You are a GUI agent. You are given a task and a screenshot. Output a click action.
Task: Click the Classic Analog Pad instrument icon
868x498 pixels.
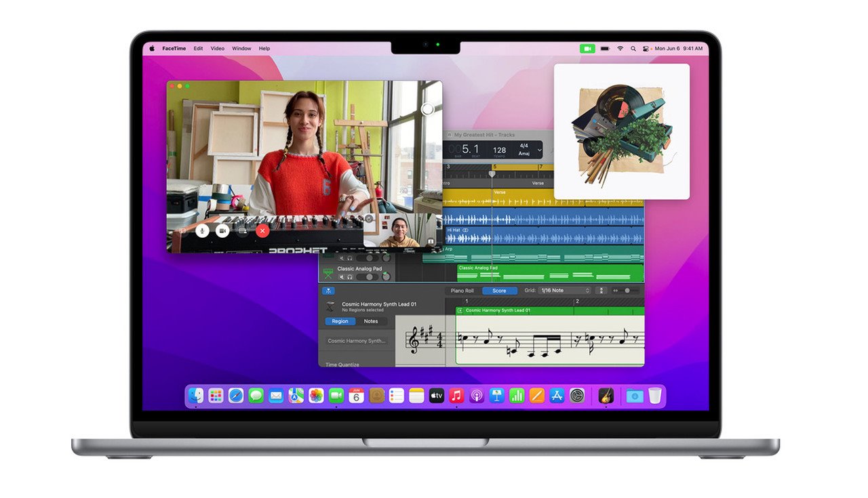coord(329,272)
